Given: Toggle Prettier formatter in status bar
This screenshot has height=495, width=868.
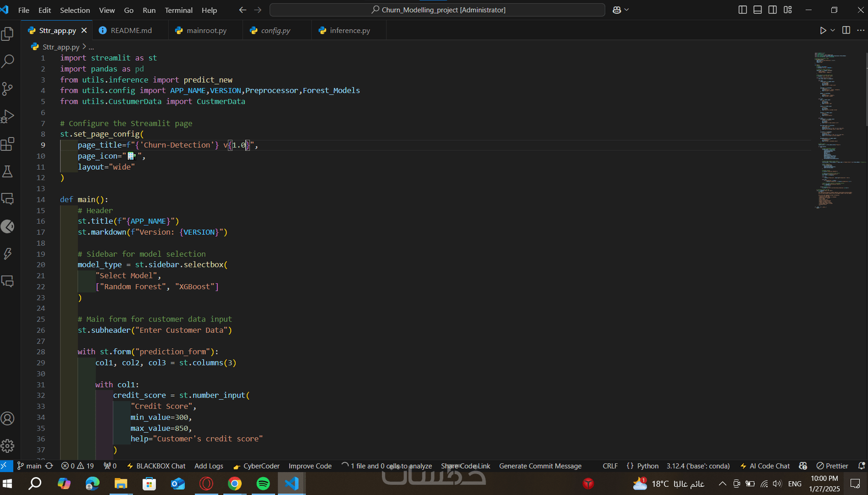Looking at the screenshot, I should [x=832, y=466].
